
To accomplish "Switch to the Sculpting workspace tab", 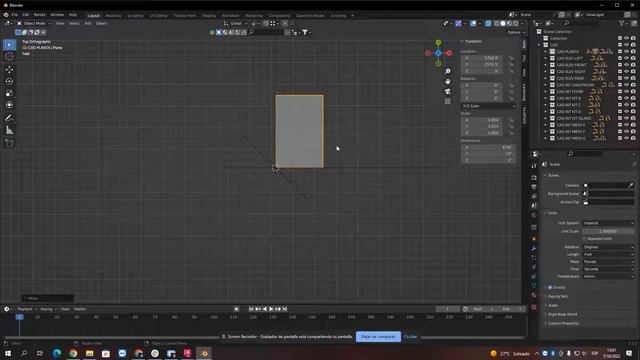I will tap(136, 16).
